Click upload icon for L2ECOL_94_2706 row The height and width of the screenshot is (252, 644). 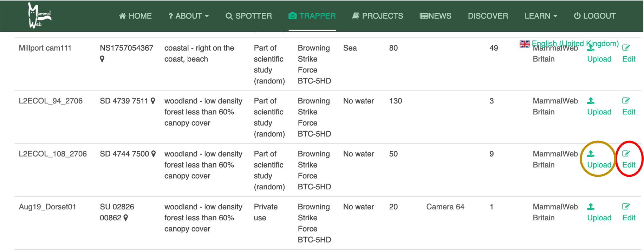[591, 101]
